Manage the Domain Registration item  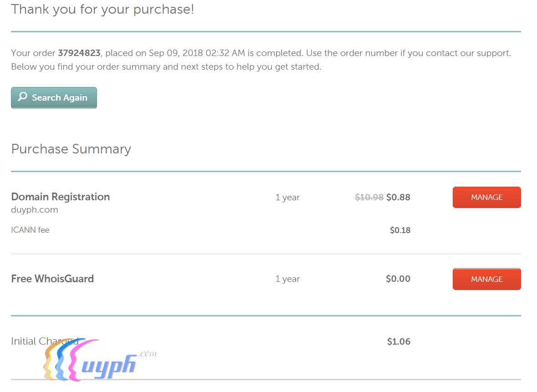[x=486, y=197]
